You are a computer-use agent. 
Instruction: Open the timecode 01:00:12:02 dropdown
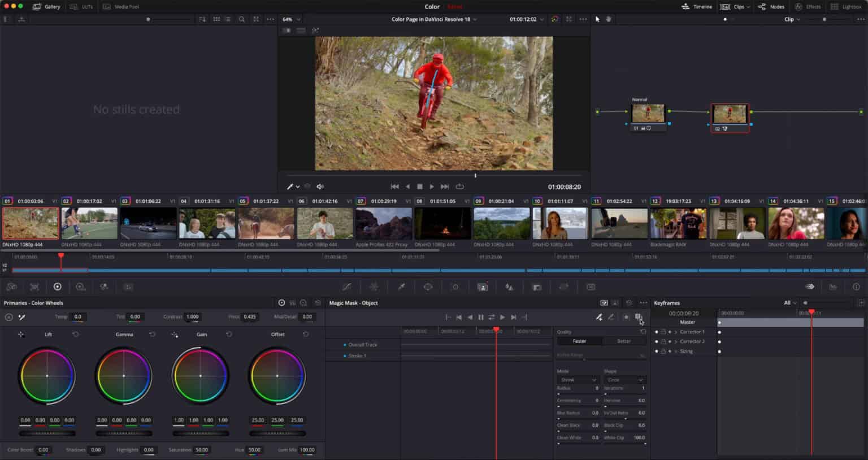coord(527,19)
